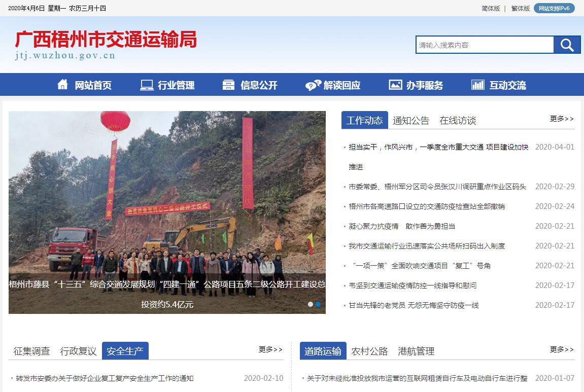Viewport: 584px width, 392px height.
Task: Switch to 繁体版 language version
Action: 520,8
